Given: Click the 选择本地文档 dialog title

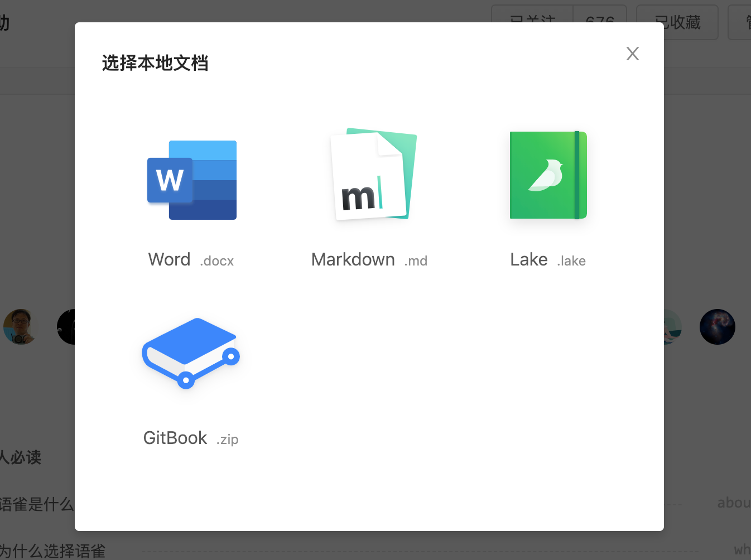Looking at the screenshot, I should pyautogui.click(x=155, y=63).
